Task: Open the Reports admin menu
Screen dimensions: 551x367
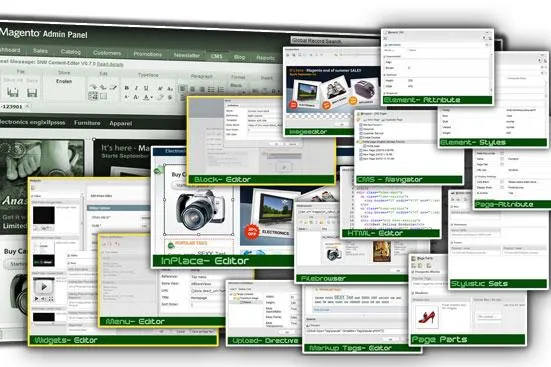Action: pos(265,58)
